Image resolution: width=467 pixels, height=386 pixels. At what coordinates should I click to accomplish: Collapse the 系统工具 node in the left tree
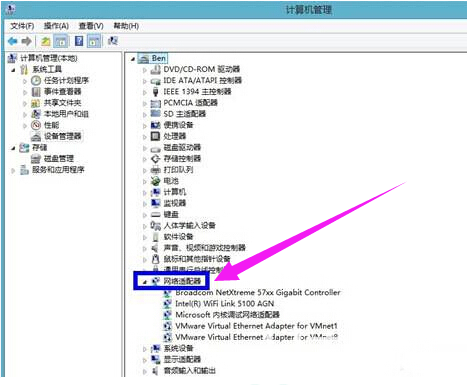tap(14, 70)
